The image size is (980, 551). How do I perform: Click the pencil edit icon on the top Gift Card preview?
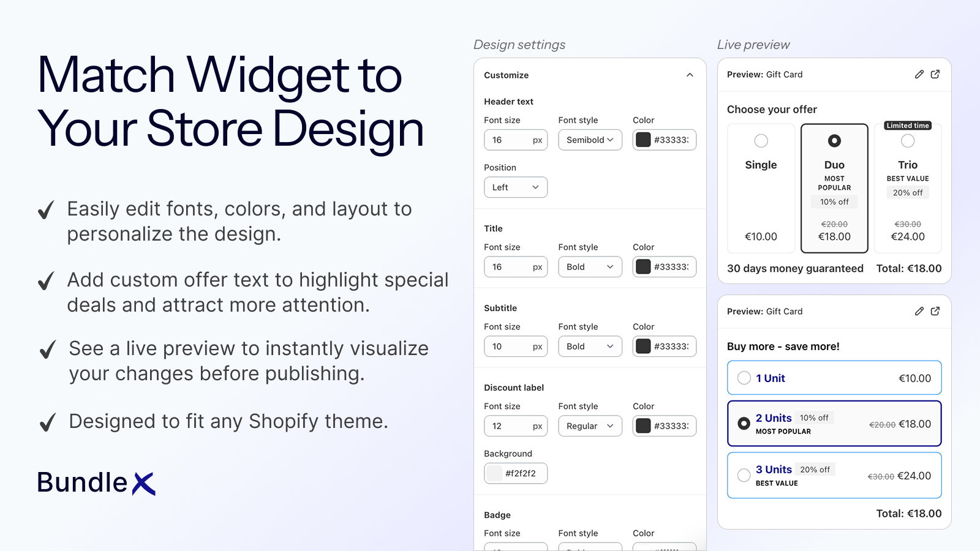(919, 74)
